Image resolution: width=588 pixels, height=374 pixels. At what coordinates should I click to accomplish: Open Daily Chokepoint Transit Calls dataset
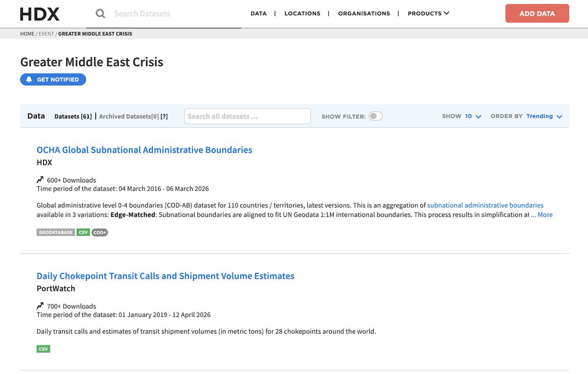click(x=166, y=276)
